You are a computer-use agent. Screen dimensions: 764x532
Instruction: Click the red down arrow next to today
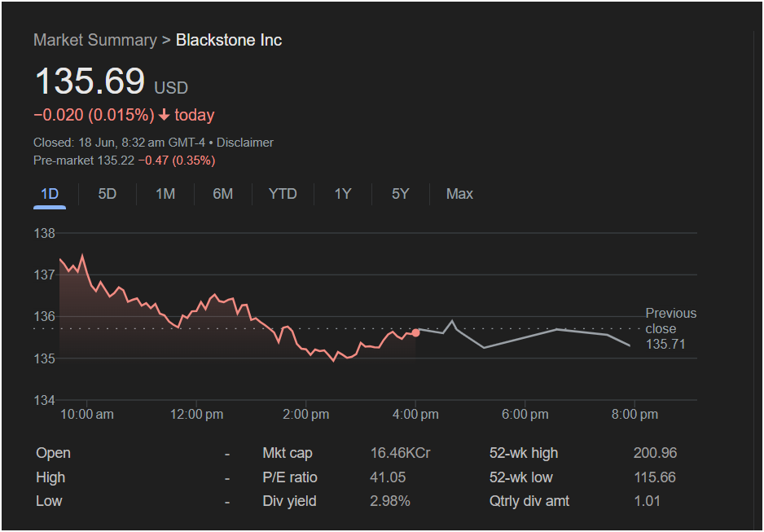(x=165, y=115)
